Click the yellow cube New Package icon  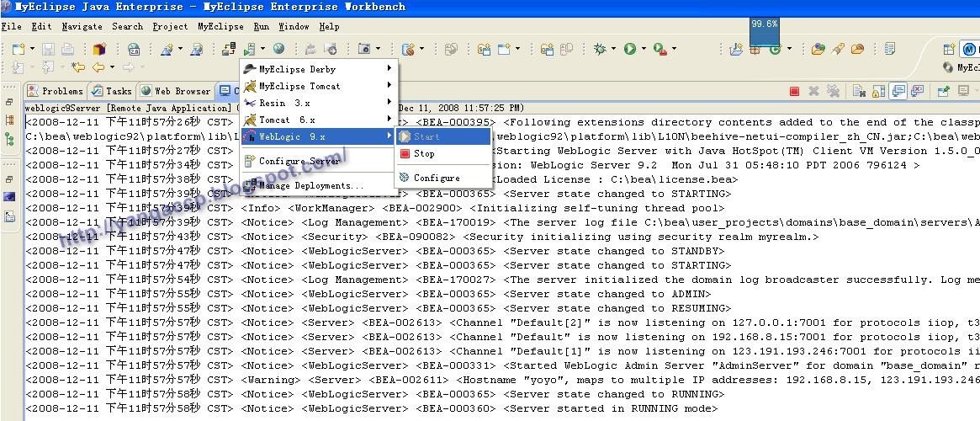click(99, 49)
